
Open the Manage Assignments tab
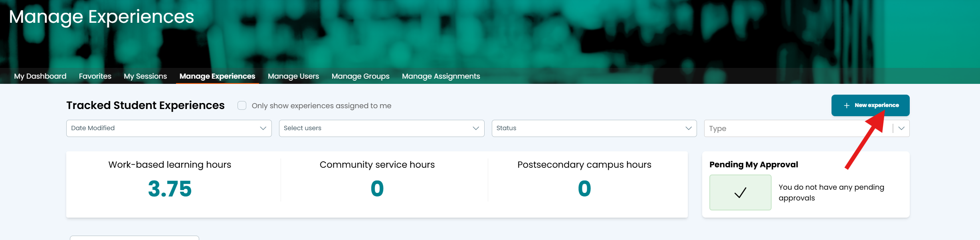441,76
